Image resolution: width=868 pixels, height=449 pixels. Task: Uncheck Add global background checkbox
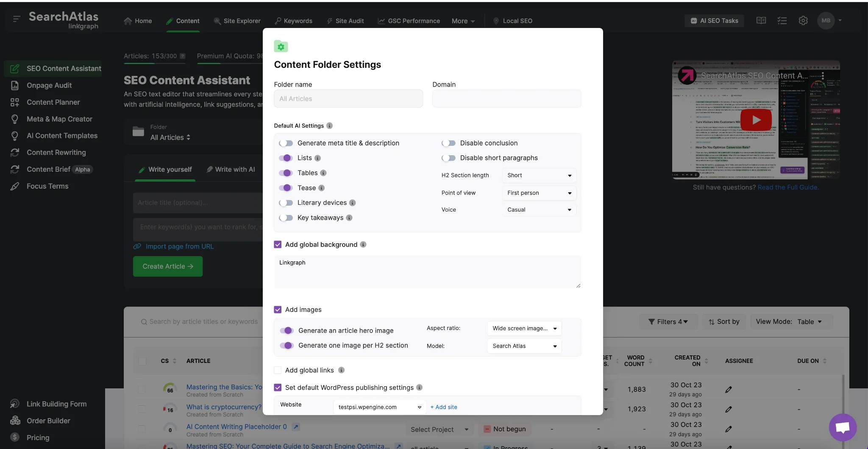[x=278, y=244]
